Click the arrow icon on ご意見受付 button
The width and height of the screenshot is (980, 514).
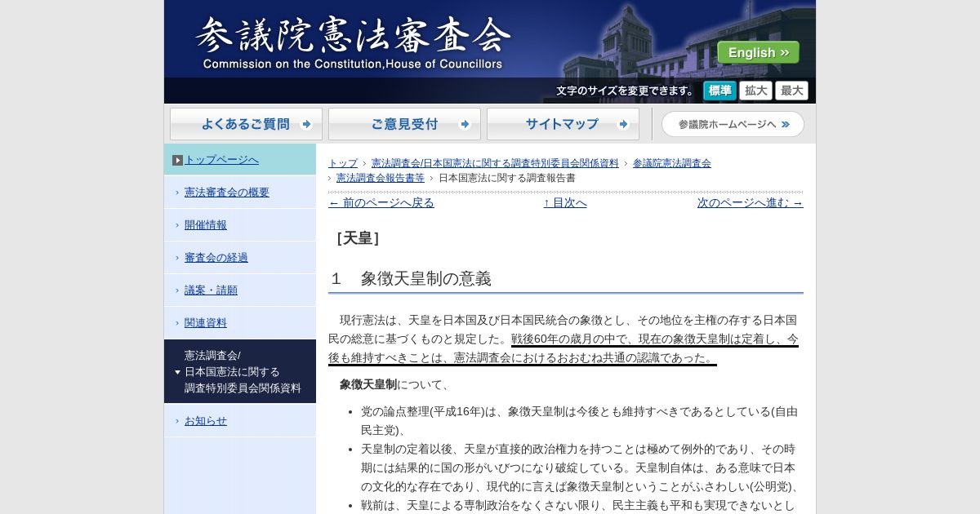465,124
